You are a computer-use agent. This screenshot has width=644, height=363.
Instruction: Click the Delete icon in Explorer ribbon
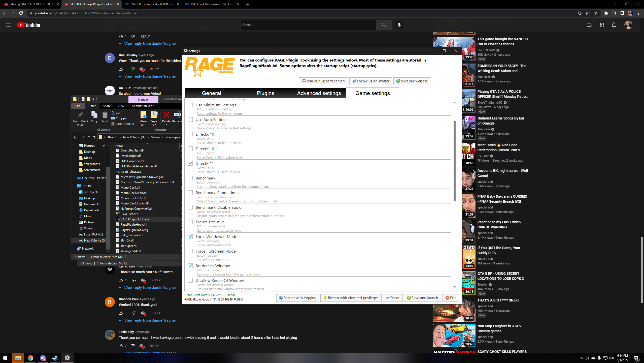pyautogui.click(x=166, y=115)
